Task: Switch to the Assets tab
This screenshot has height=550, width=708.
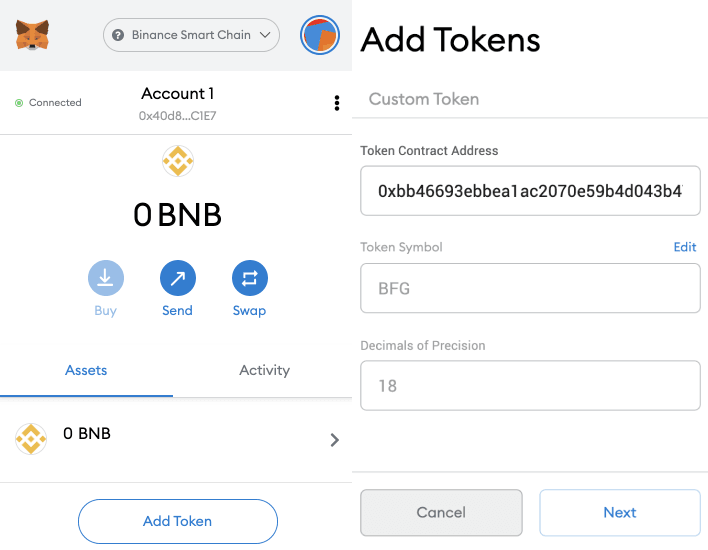Action: [x=86, y=370]
